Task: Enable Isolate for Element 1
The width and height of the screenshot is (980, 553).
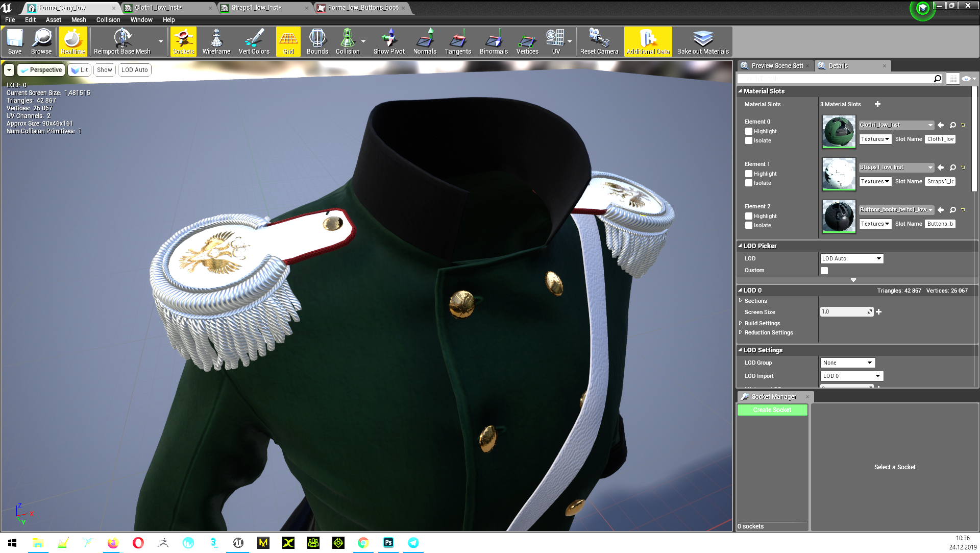Action: click(749, 183)
